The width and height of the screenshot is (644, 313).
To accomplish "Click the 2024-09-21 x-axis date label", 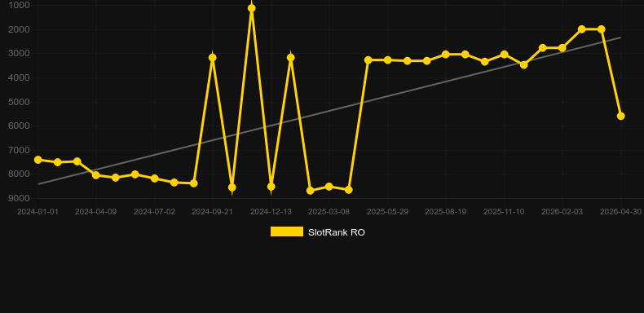I will tap(212, 212).
